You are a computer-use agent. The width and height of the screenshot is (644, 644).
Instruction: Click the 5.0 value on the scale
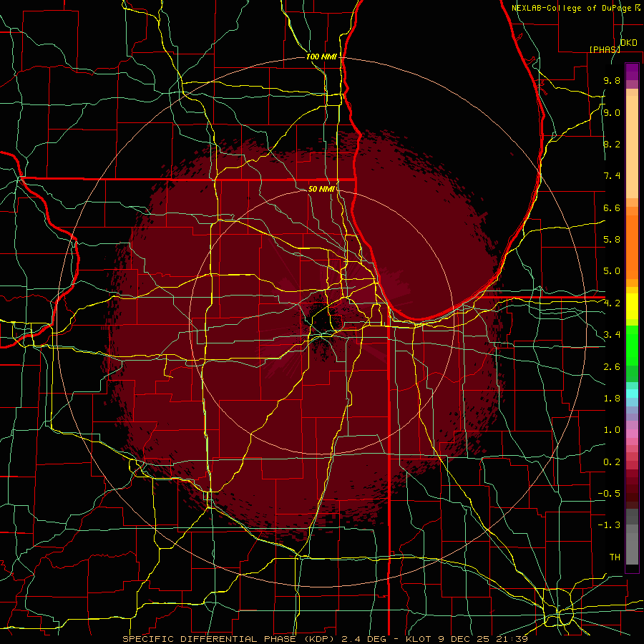612,271
